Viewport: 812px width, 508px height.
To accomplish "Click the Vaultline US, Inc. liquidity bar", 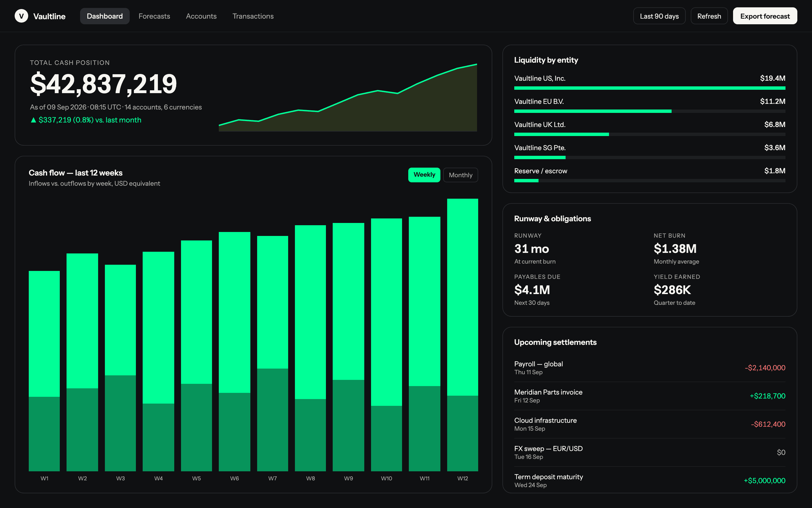I will [650, 88].
